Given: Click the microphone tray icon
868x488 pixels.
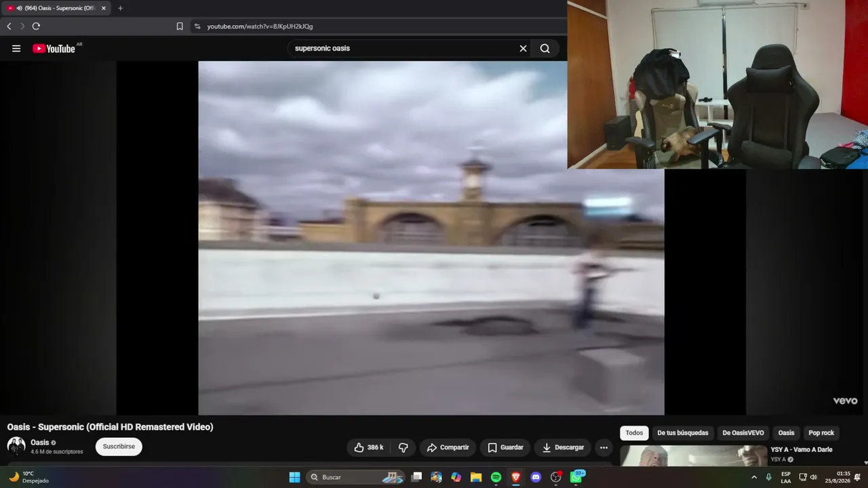Looking at the screenshot, I should click(768, 477).
